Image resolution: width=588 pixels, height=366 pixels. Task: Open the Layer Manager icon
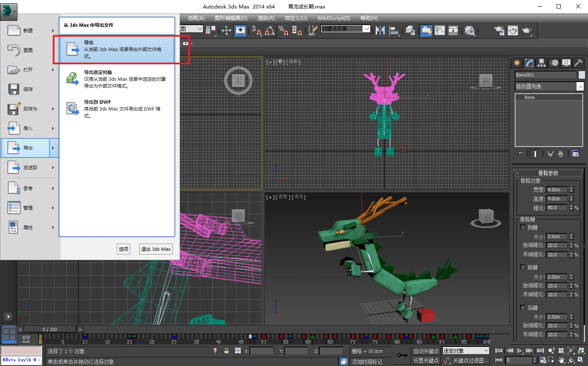coord(410,30)
